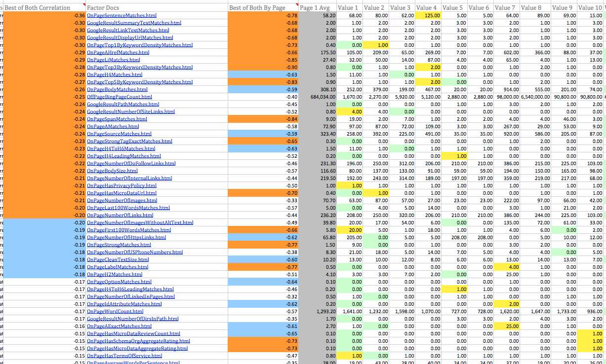
Task: Open the OnPageLiMatches.html doc
Action: (x=114, y=60)
